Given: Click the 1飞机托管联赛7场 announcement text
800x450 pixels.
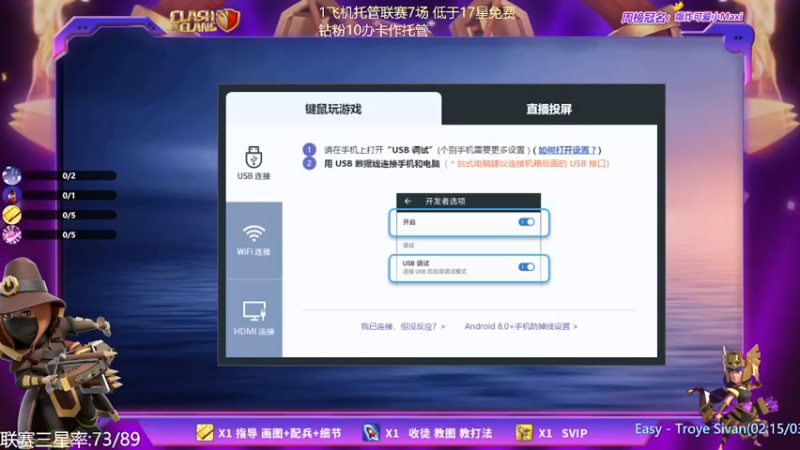Looking at the screenshot, I should tap(417, 13).
